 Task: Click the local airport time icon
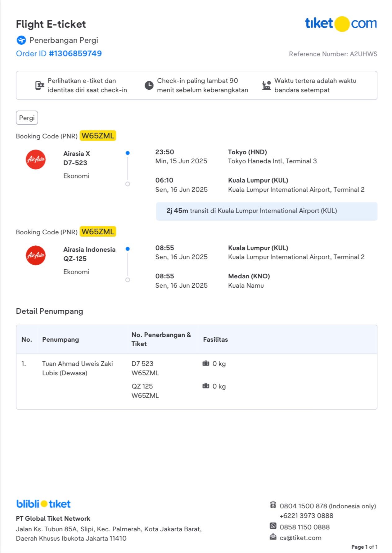[266, 85]
